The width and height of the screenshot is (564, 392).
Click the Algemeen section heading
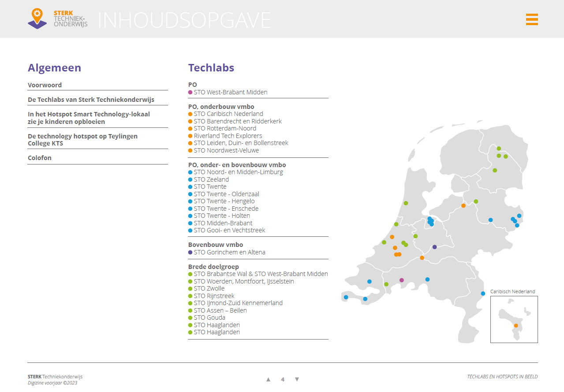54,67
